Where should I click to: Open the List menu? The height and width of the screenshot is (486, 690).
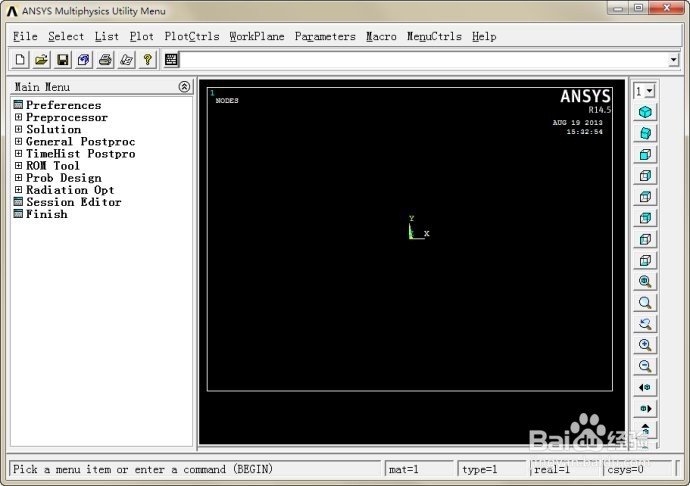(107, 37)
